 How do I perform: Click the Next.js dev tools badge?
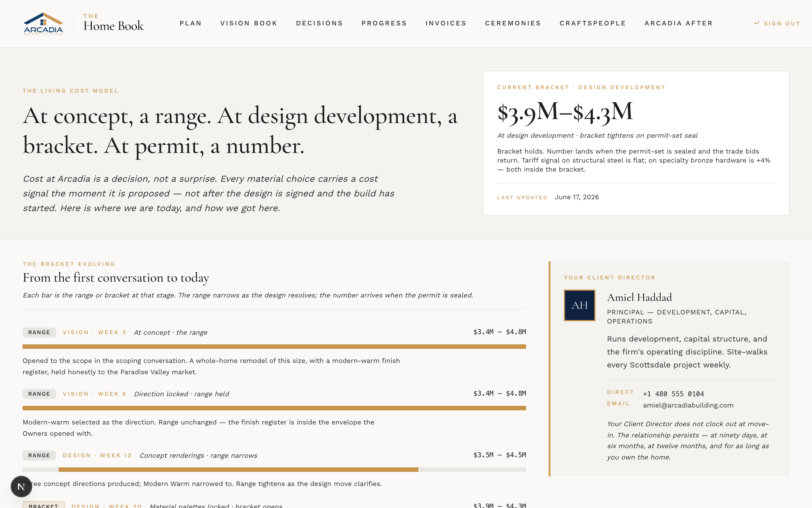(x=21, y=486)
